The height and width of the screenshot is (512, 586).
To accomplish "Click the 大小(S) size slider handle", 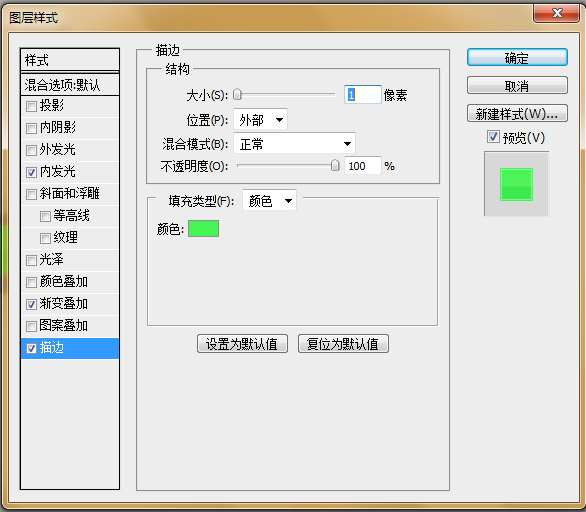I will pos(237,95).
